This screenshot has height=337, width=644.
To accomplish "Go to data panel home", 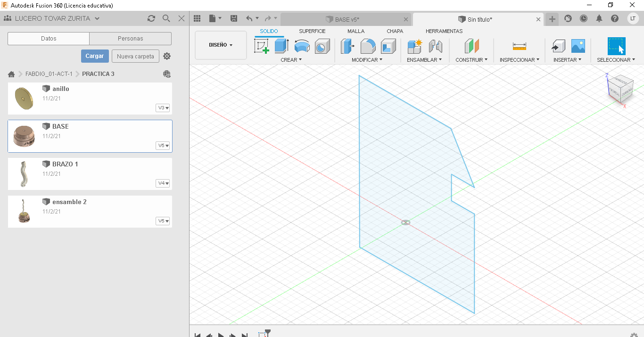I will (11, 74).
